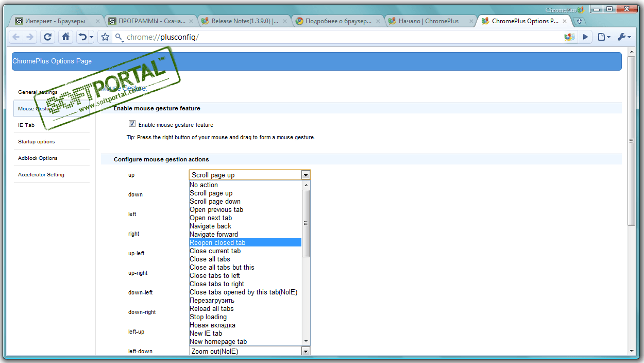Open Adblock Options section
Image resolution: width=644 pixels, height=363 pixels.
tap(51, 158)
